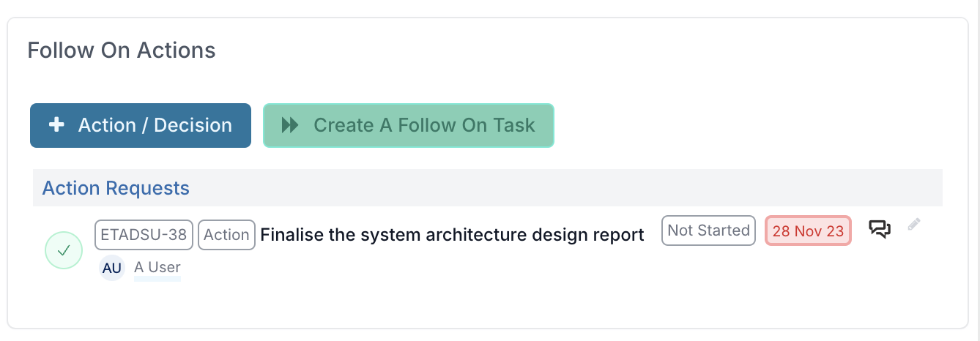Select the red overdue date badge
980x341 pixels.
tap(808, 231)
